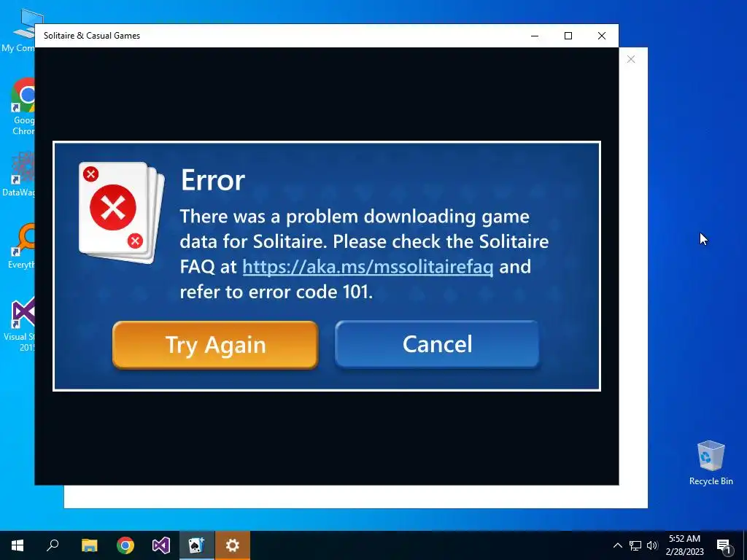This screenshot has height=560, width=747.
Task: Open the volume speaker tray icon
Action: [x=652, y=545]
